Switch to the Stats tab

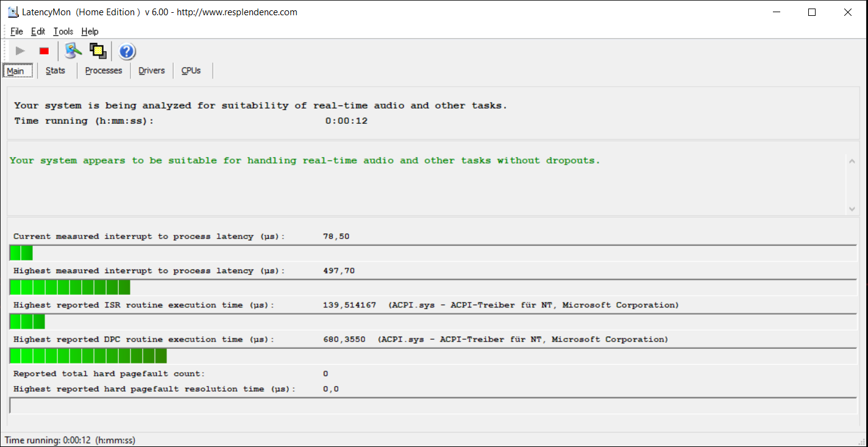coord(55,71)
